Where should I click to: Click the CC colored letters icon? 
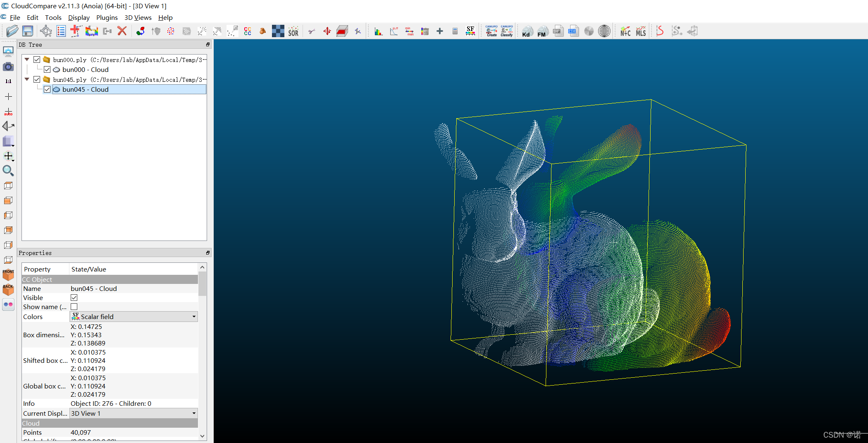coord(248,31)
